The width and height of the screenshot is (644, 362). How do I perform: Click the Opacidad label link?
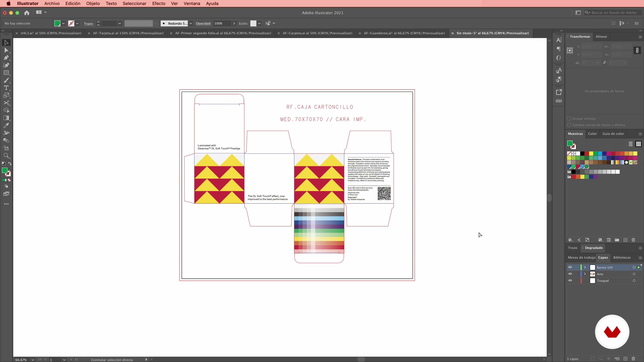203,23
